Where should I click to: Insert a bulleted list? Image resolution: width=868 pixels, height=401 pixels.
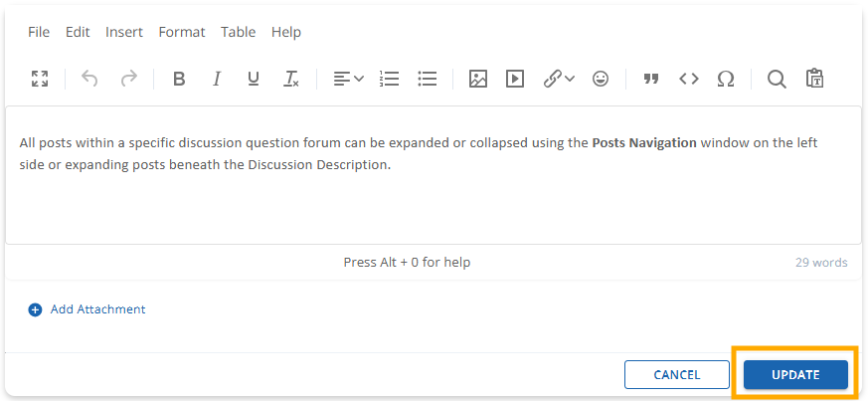click(428, 79)
